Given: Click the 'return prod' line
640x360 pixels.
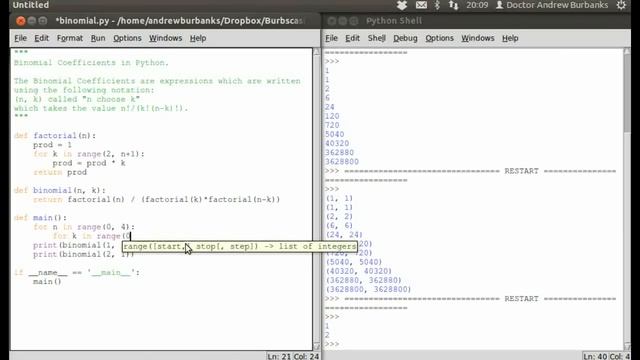Looking at the screenshot, I should click(x=60, y=172).
